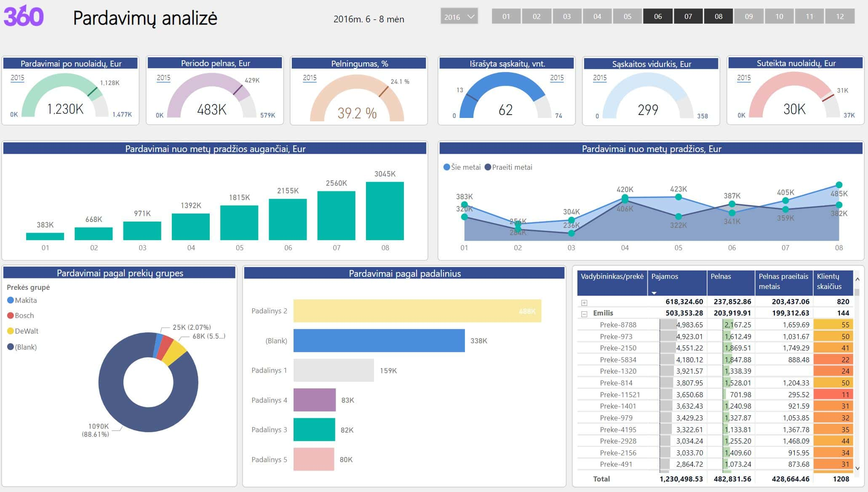Open the 2016 year dropdown
The width and height of the screenshot is (868, 492).
tap(459, 17)
